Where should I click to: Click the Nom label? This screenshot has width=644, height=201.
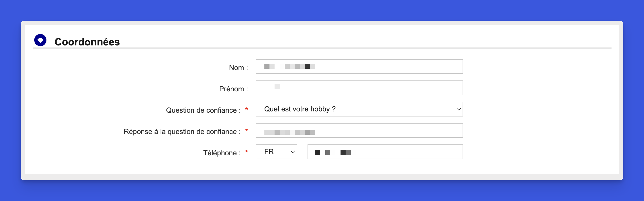pos(238,68)
